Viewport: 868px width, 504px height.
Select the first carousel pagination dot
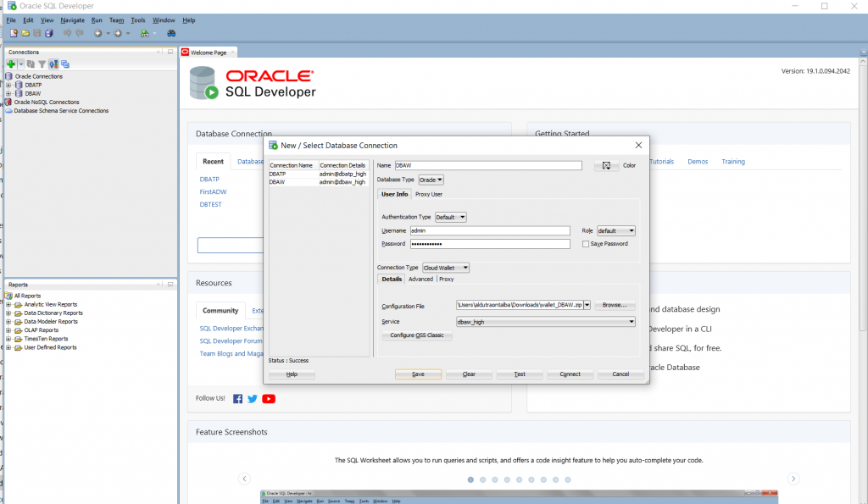[470, 479]
